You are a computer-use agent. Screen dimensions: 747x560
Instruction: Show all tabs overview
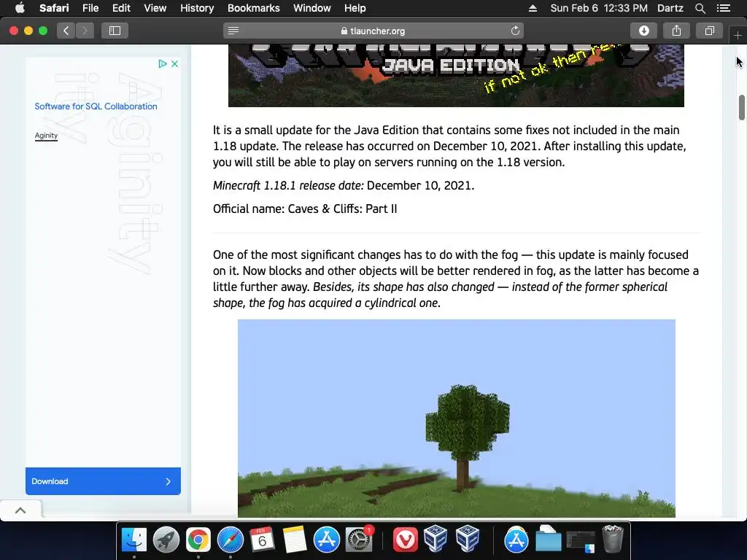tap(709, 31)
